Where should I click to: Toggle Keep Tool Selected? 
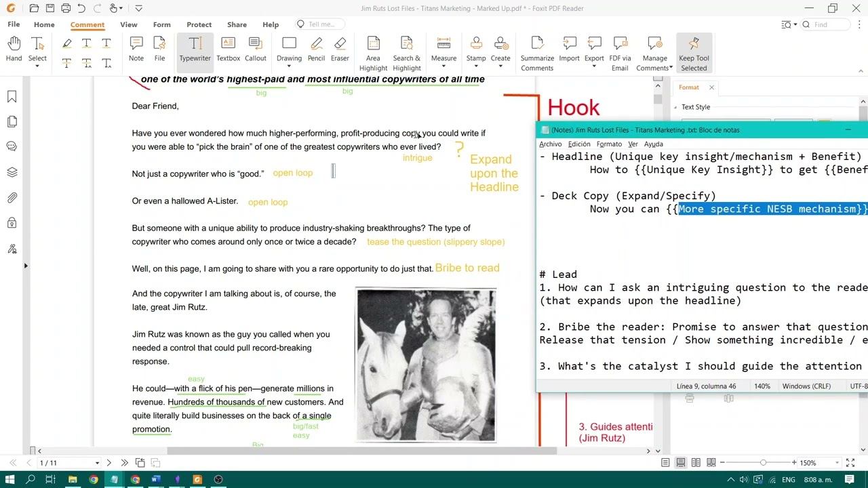click(694, 54)
